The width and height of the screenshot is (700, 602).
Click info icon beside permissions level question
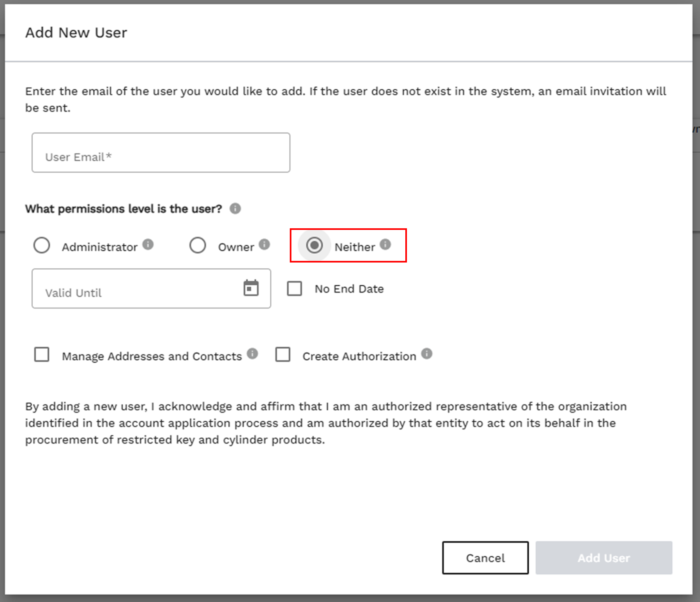(235, 208)
